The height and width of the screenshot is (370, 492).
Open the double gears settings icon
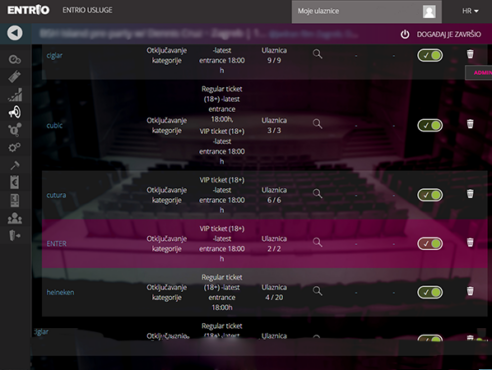click(x=14, y=147)
